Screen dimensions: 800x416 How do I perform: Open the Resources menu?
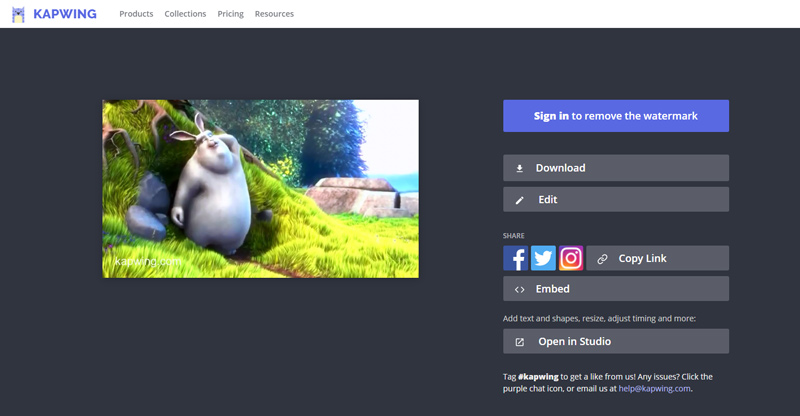click(x=274, y=14)
